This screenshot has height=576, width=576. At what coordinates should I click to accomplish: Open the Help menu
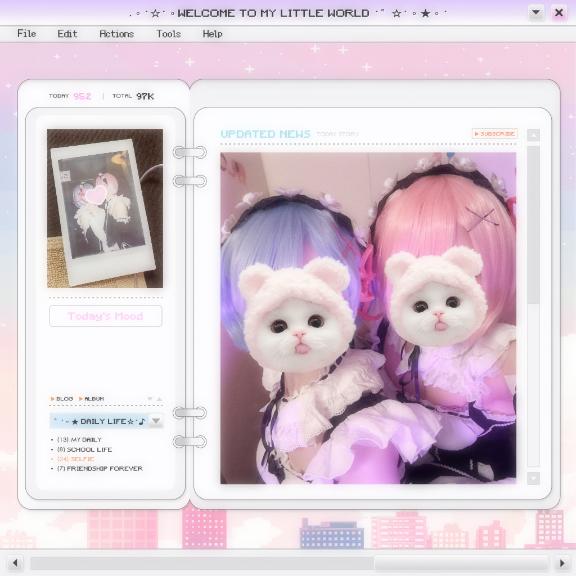click(212, 34)
